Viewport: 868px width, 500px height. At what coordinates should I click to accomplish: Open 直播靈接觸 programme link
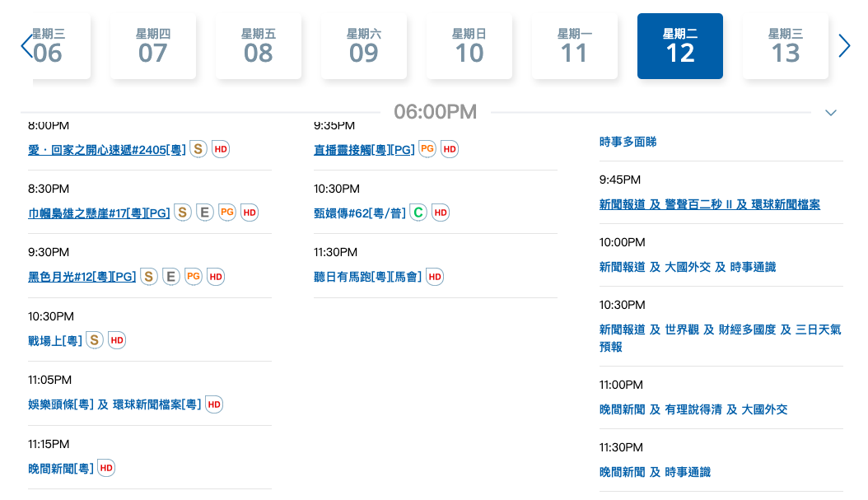point(364,150)
